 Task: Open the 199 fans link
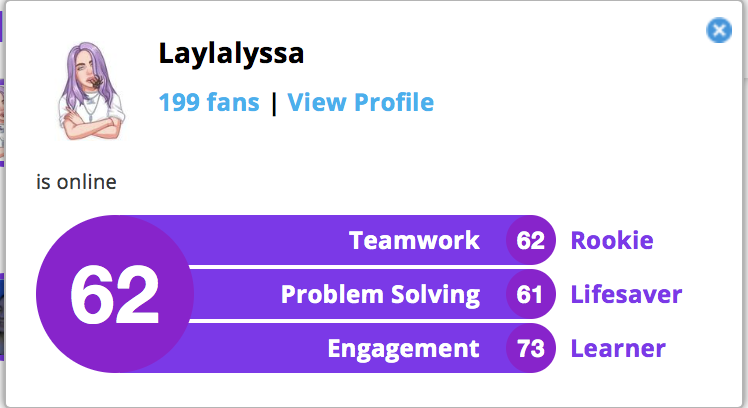tap(209, 102)
